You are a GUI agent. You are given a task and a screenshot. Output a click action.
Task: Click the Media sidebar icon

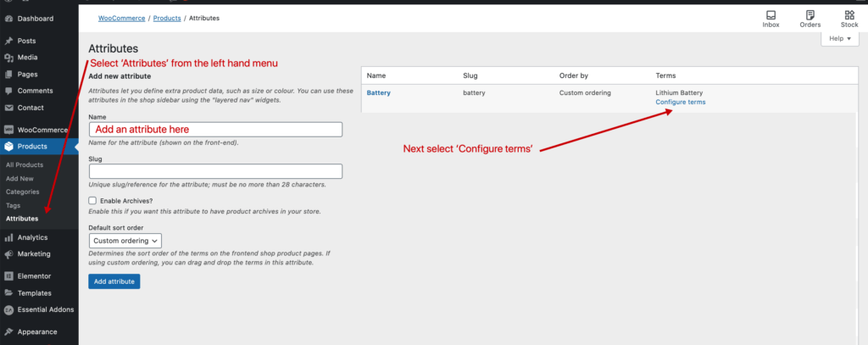tap(8, 58)
